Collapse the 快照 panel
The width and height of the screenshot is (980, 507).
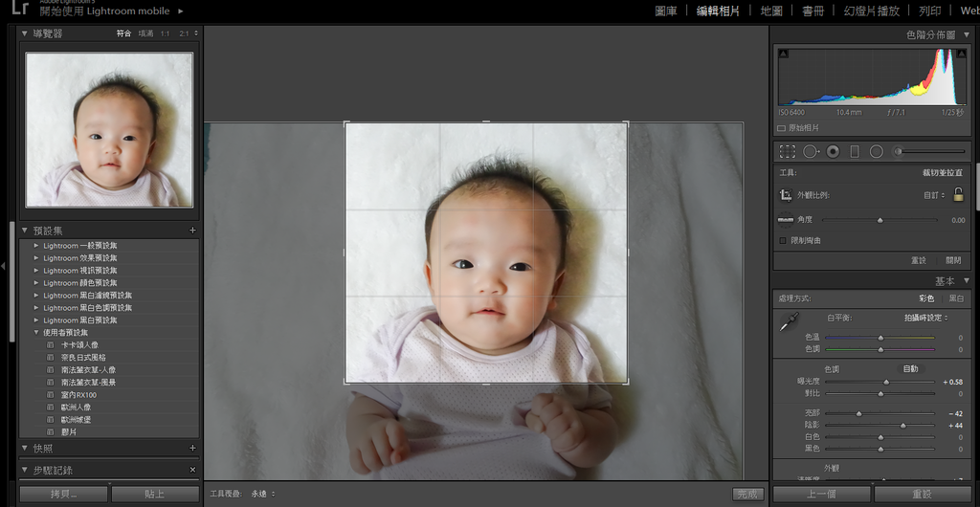(x=24, y=449)
